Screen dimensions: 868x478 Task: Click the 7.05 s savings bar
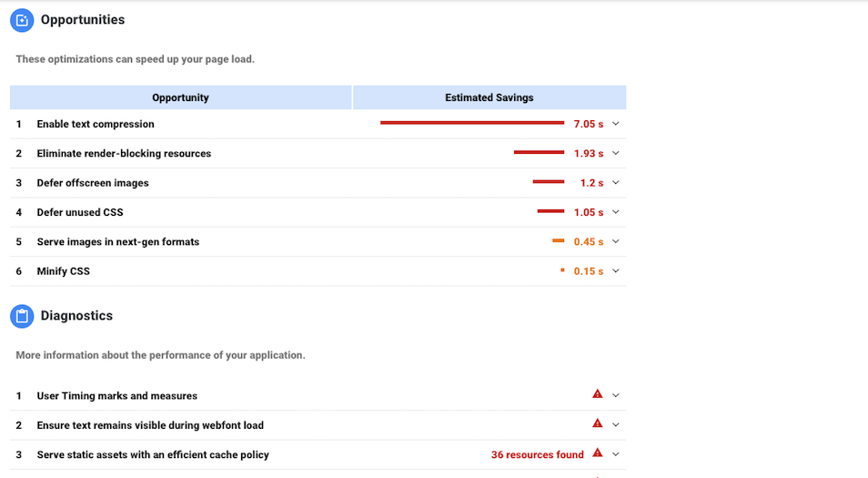[x=472, y=122]
